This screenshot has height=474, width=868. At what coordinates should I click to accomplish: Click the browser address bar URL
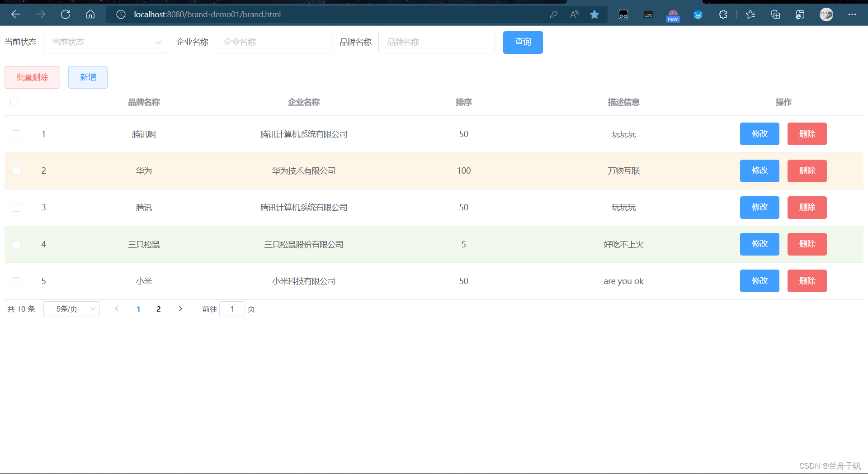208,14
